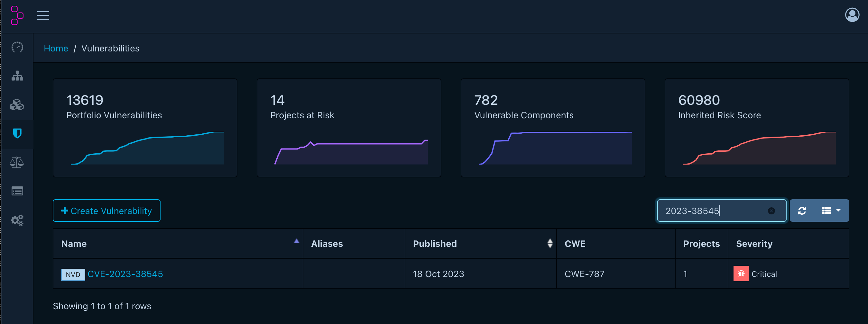Open Licenses balance scale icon
The height and width of the screenshot is (324, 868).
click(17, 162)
